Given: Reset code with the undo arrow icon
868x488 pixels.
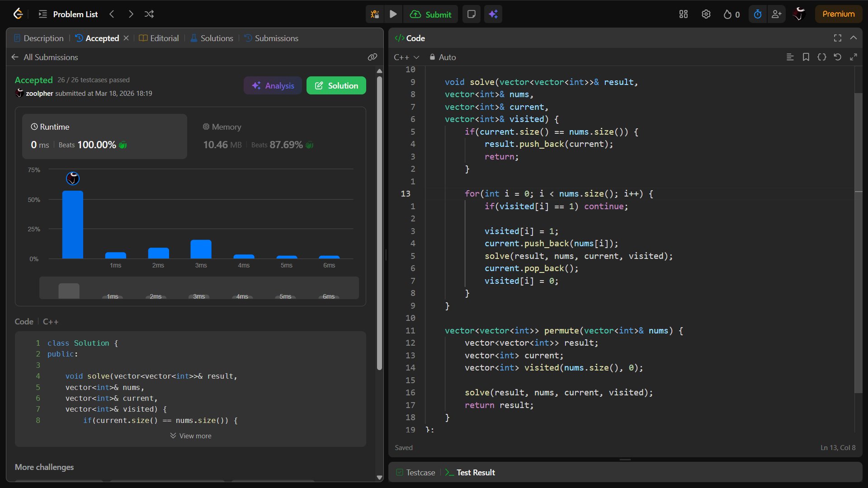Looking at the screenshot, I should point(837,57).
